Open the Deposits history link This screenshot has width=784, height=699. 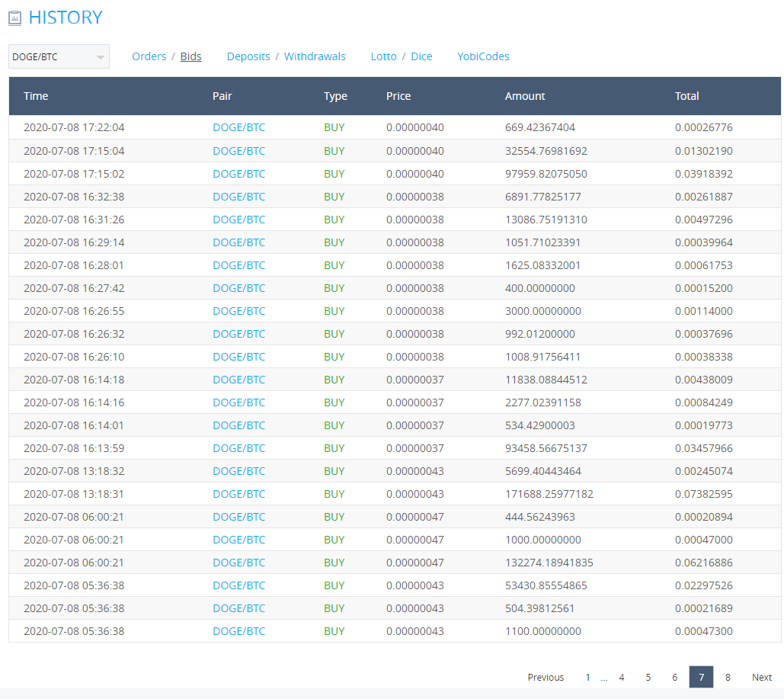248,56
